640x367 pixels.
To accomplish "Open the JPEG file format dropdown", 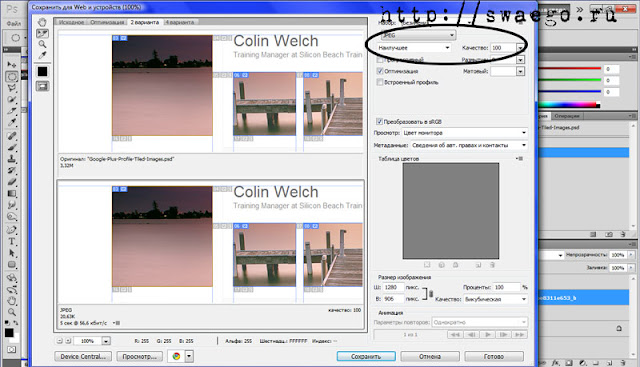I will click(x=418, y=36).
